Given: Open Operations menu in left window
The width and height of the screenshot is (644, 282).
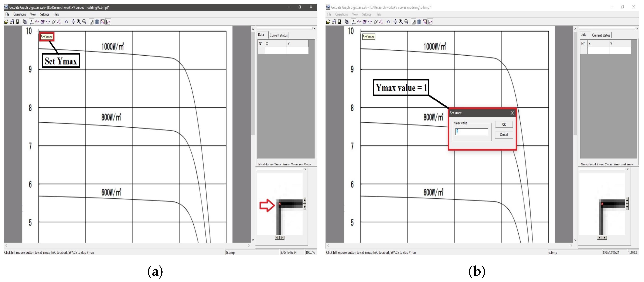Looking at the screenshot, I should click(x=20, y=14).
